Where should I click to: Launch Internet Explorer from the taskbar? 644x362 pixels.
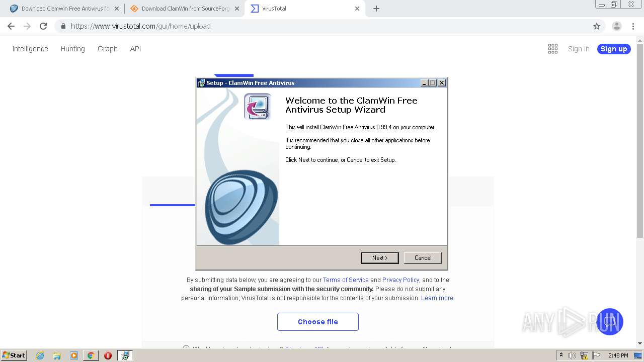pyautogui.click(x=40, y=355)
